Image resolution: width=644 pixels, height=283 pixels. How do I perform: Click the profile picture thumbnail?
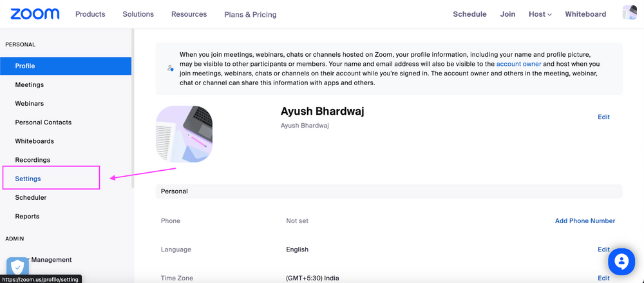[x=184, y=134]
